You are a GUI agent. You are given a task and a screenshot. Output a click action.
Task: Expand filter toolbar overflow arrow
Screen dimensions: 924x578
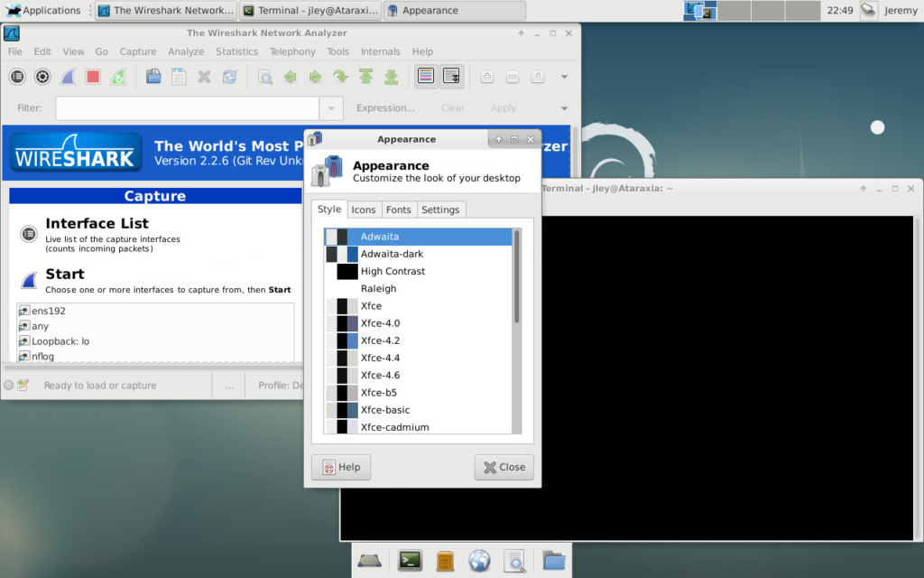click(564, 108)
